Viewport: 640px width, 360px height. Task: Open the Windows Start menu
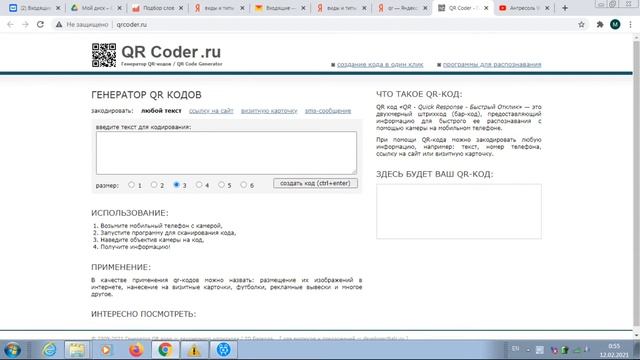point(13,350)
